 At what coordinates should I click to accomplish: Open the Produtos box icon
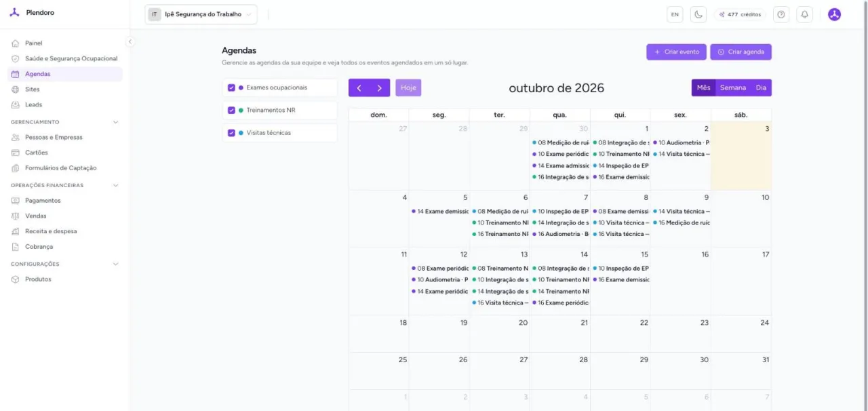(x=16, y=279)
